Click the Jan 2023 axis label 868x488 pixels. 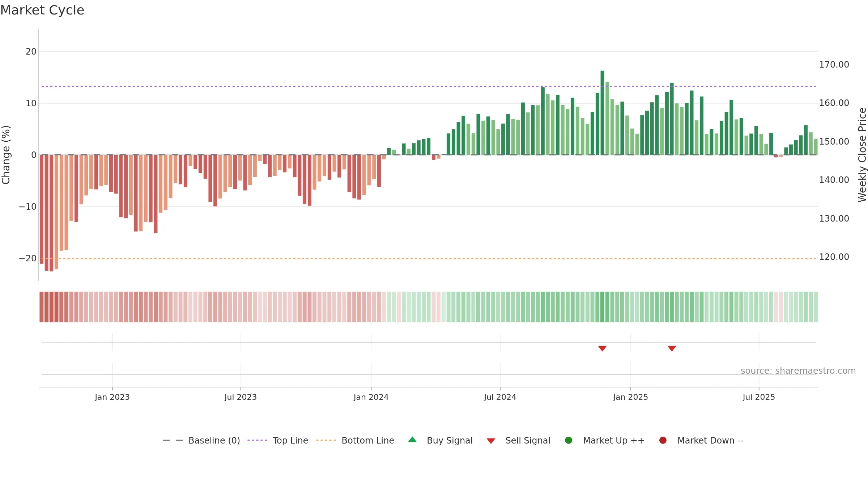[x=112, y=397]
